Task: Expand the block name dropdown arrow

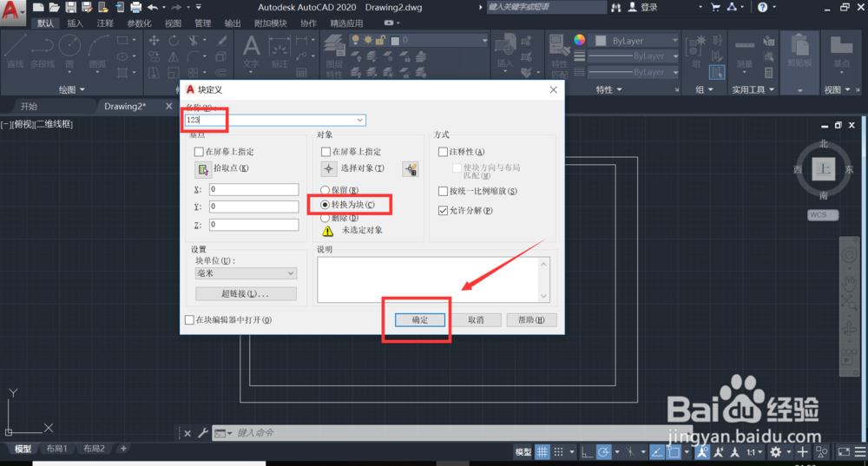Action: pyautogui.click(x=360, y=120)
